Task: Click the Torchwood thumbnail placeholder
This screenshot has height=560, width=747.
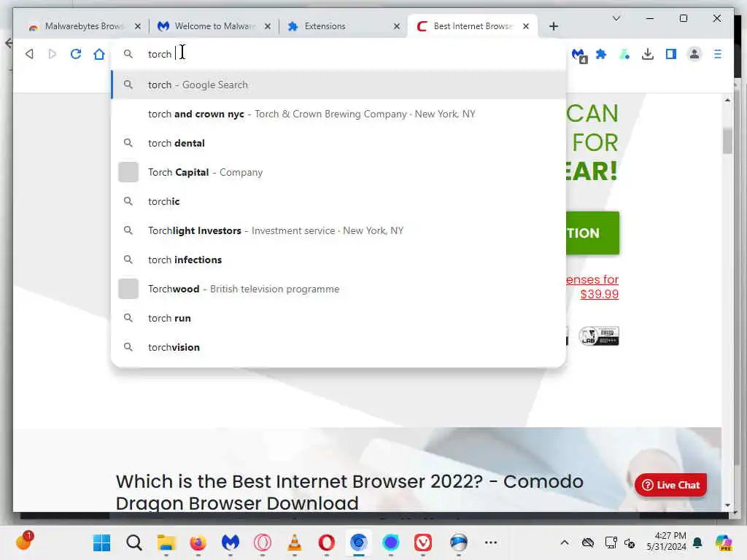Action: coord(128,289)
